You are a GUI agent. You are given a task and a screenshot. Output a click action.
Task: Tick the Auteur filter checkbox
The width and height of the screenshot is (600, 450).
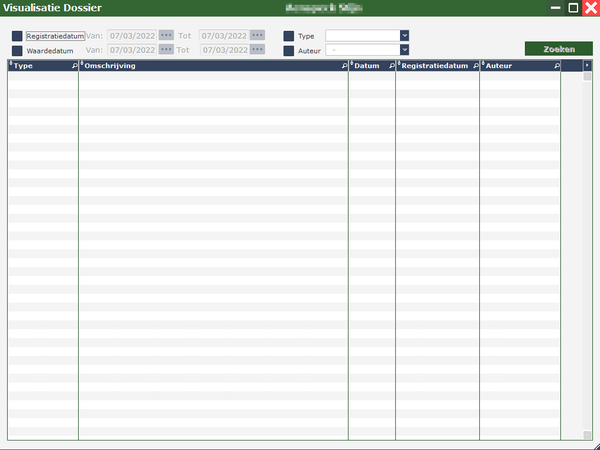289,50
